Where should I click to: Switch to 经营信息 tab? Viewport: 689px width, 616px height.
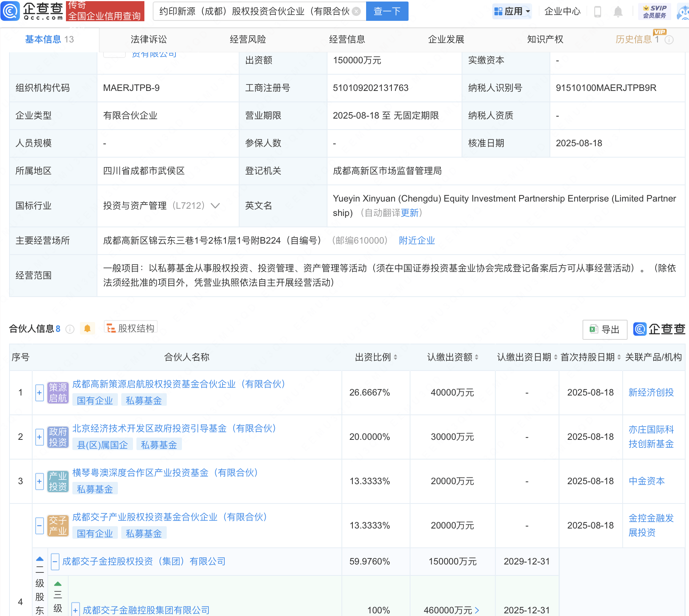(x=347, y=39)
